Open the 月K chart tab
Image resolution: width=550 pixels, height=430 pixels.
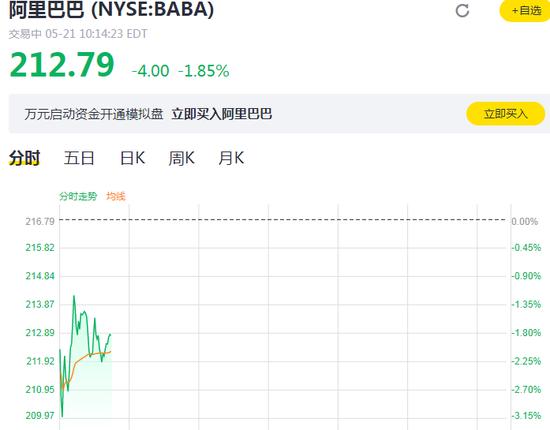click(x=231, y=157)
